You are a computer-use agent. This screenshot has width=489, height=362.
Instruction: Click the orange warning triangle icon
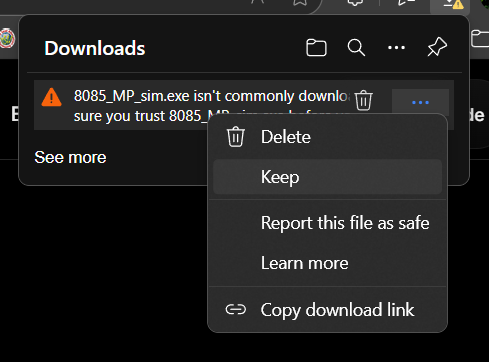tap(51, 97)
